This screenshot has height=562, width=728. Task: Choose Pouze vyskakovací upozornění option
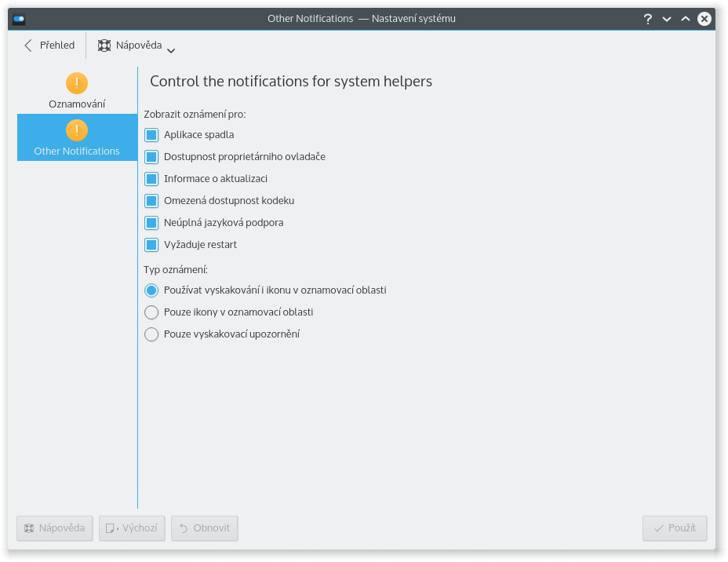tap(151, 334)
